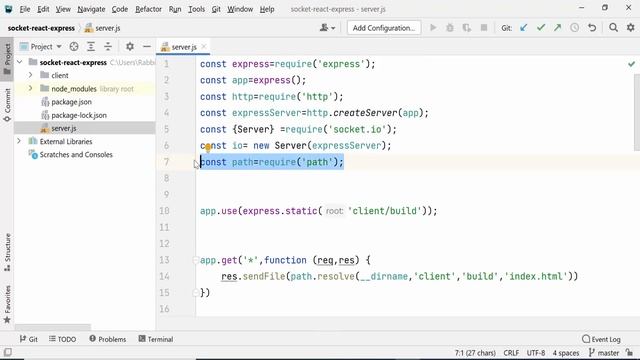Screen dimensions: 640x360
Task: Click tool windows toggle icon bottom-left
Action: [x=7, y=352]
